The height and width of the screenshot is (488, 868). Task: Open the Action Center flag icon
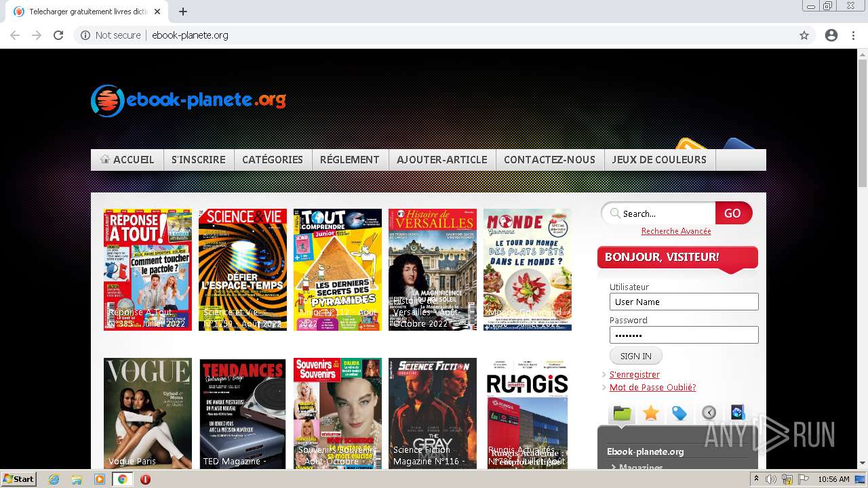tap(804, 479)
